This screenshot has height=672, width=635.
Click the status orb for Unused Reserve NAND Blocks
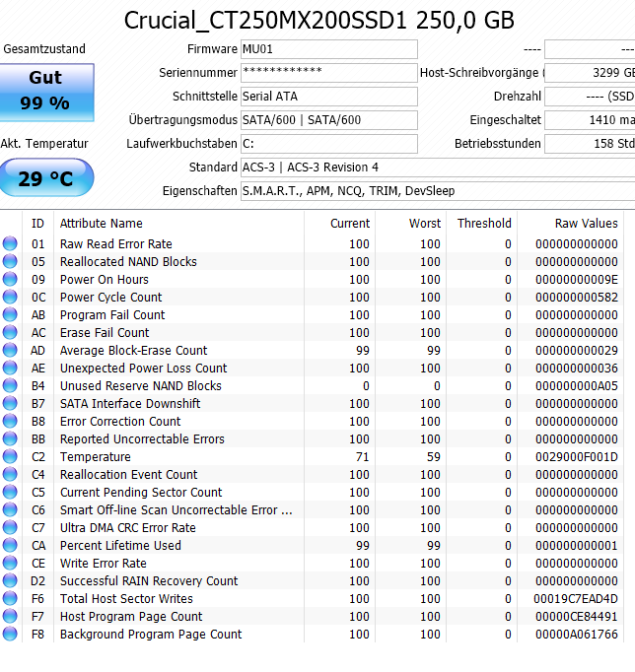[10, 385]
